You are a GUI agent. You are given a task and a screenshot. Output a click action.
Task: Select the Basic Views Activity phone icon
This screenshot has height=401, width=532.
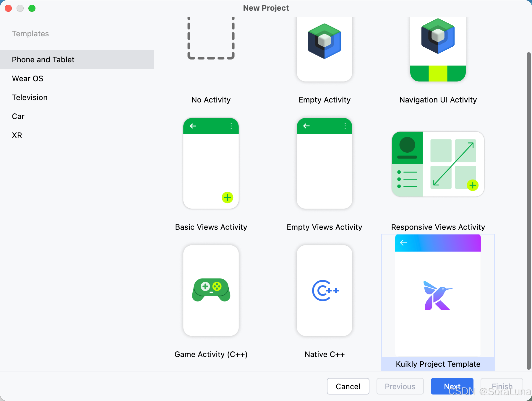tap(211, 163)
